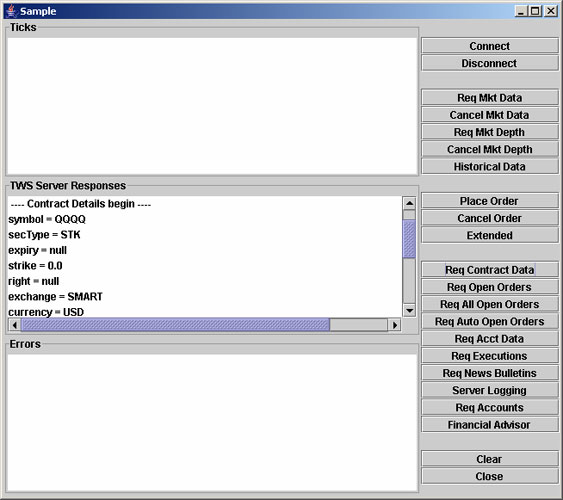The width and height of the screenshot is (563, 500).
Task: Click inside the empty Errors text area
Action: coord(212,423)
